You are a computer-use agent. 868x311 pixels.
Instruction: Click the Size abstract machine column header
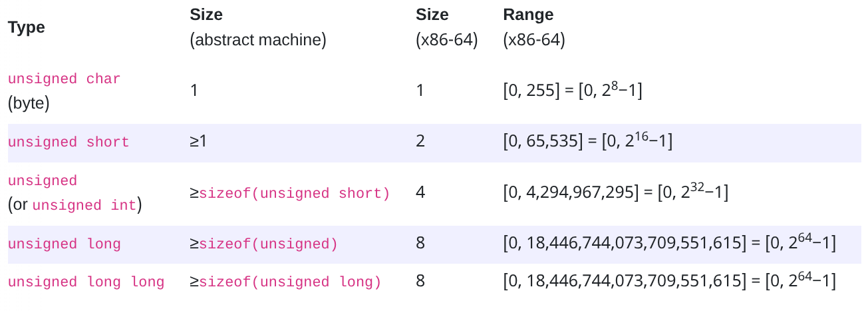tap(257, 27)
